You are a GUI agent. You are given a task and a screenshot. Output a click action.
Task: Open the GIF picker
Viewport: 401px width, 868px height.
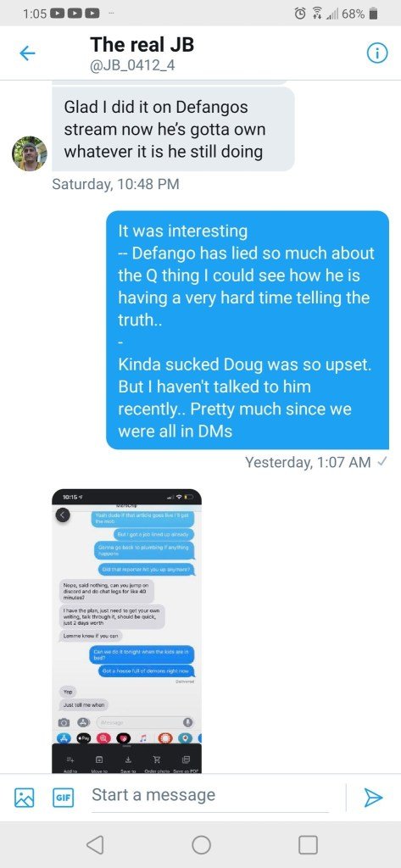[x=63, y=798]
